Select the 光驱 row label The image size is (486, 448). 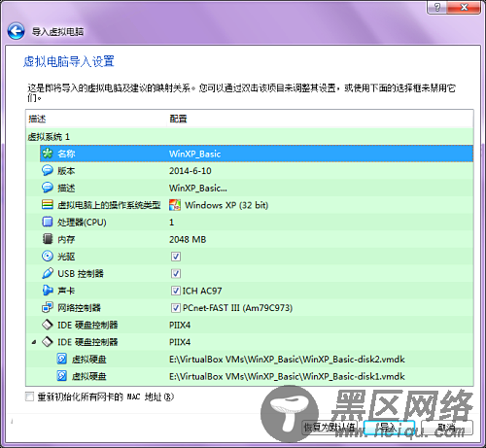(66, 257)
